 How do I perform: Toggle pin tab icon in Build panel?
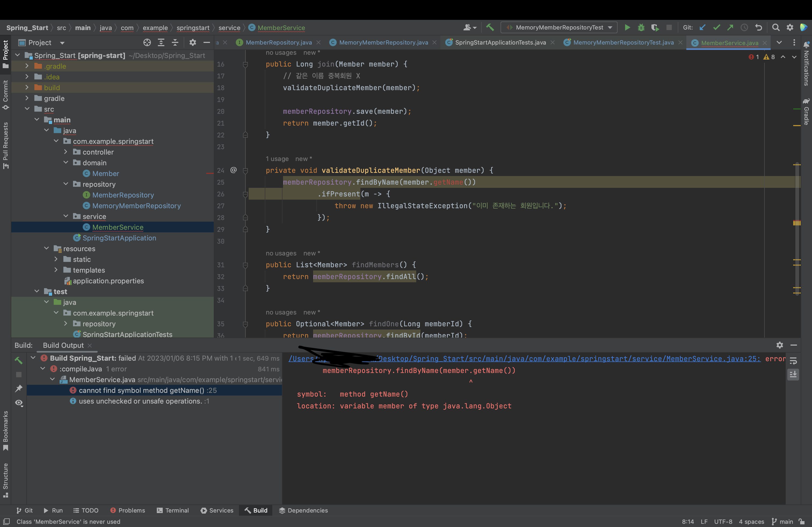click(x=19, y=389)
